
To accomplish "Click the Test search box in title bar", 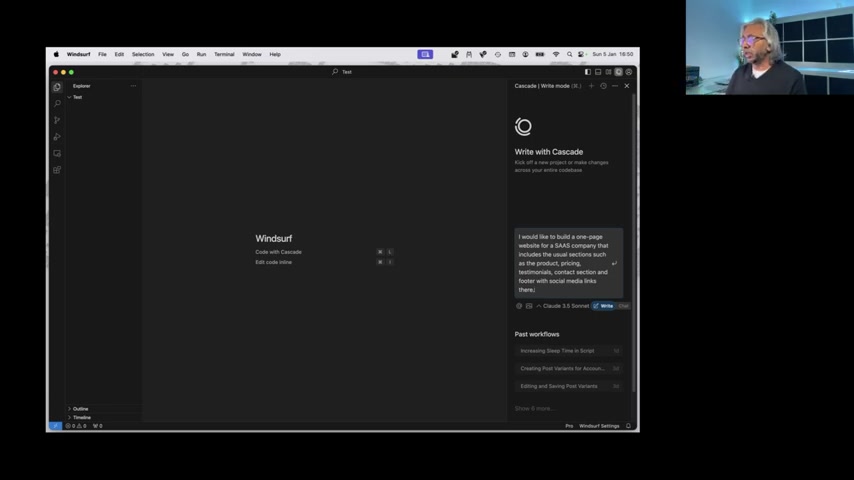I will [342, 72].
